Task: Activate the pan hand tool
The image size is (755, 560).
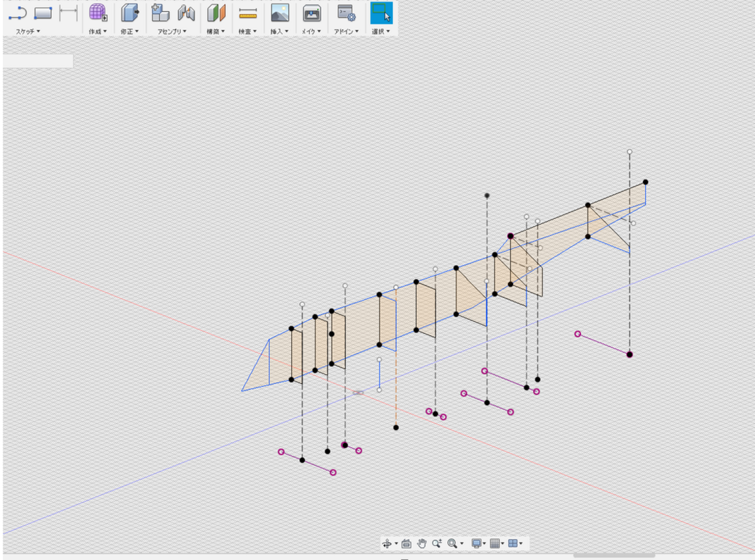Action: click(x=422, y=543)
